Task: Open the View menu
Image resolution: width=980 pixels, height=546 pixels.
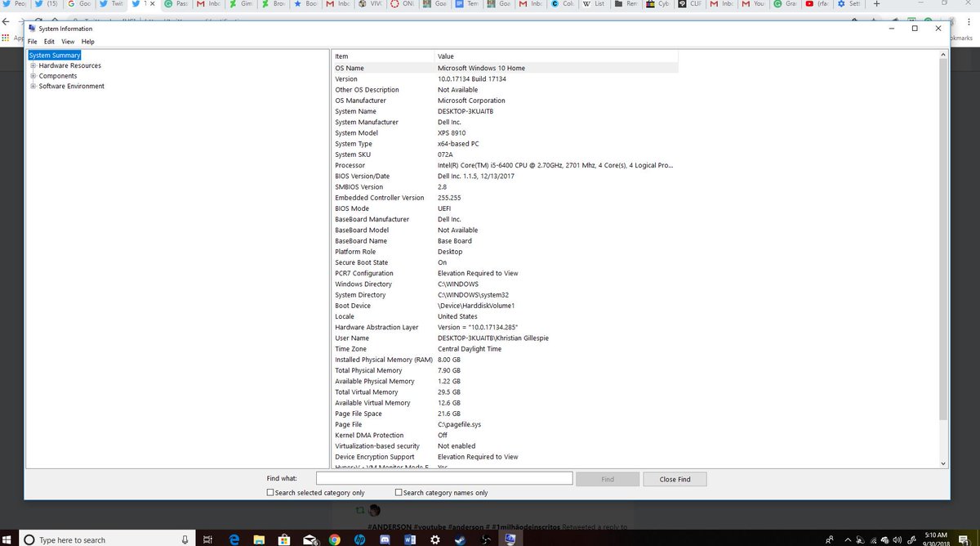Action: pos(68,42)
